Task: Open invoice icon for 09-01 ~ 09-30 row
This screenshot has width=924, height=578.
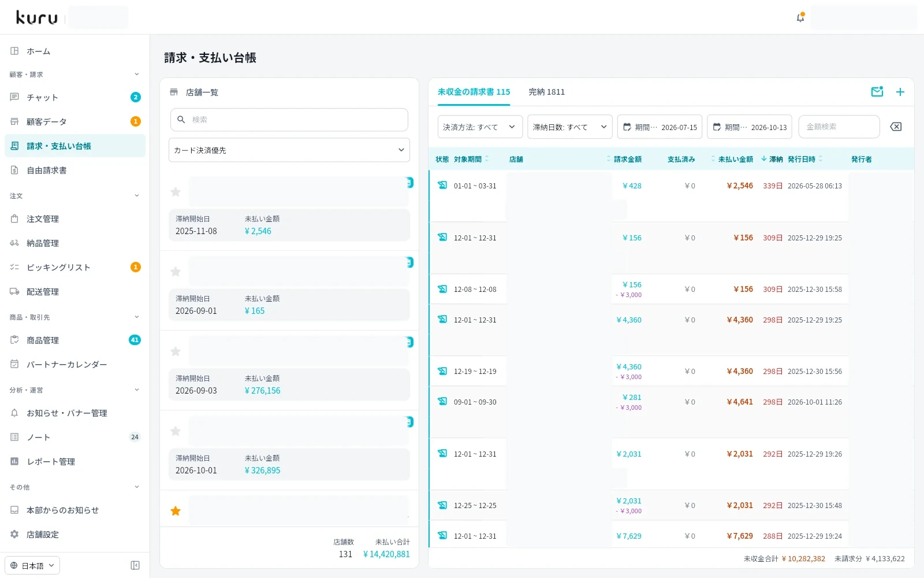Action: pos(442,402)
